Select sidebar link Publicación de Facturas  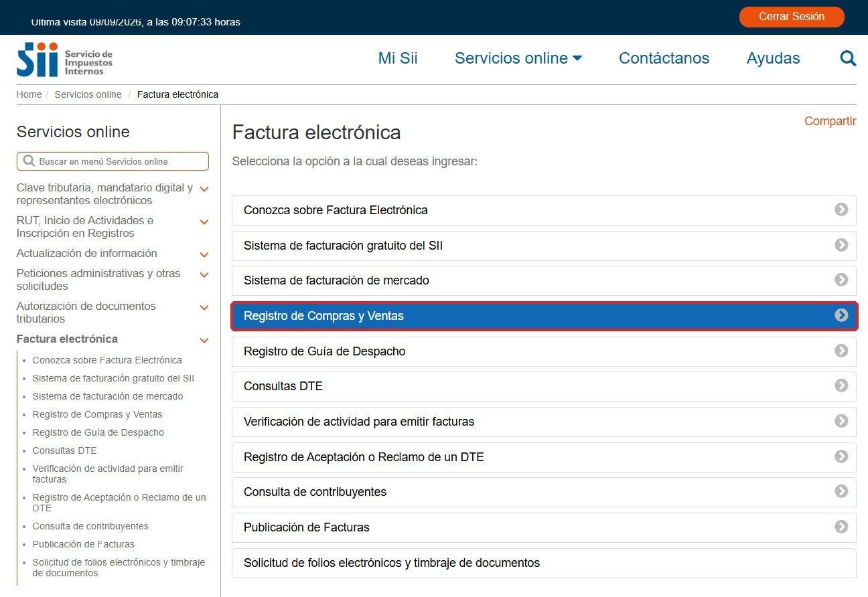point(83,544)
